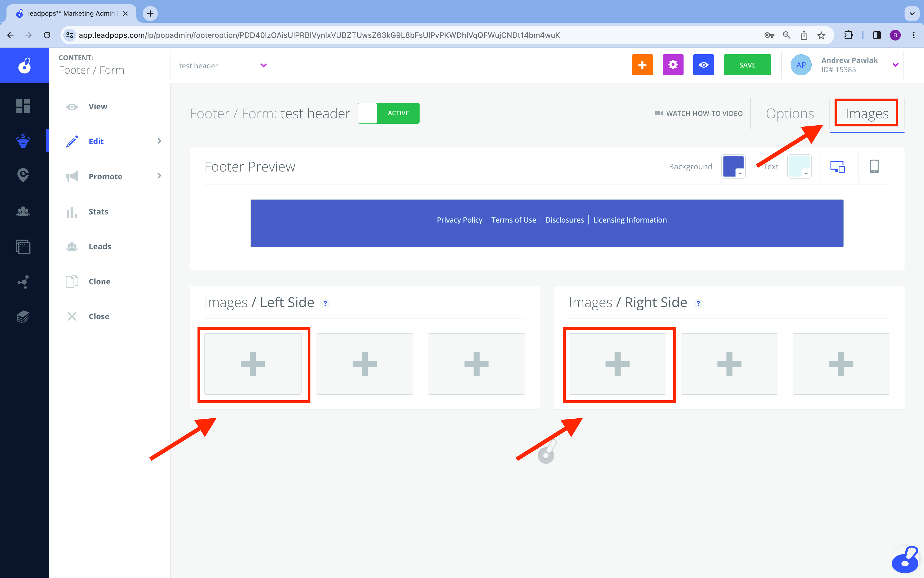Open the stacked layers icon in sidebar
The width and height of the screenshot is (924, 578).
coord(23,317)
